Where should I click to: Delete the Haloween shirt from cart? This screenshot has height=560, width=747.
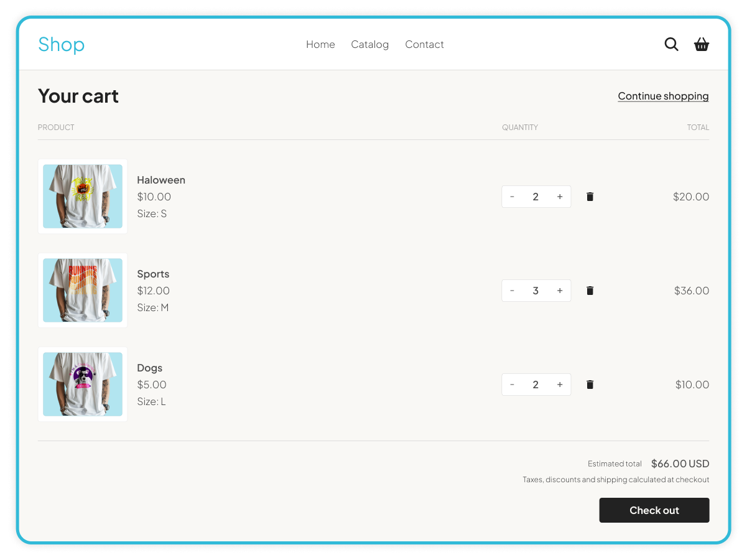coord(590,197)
